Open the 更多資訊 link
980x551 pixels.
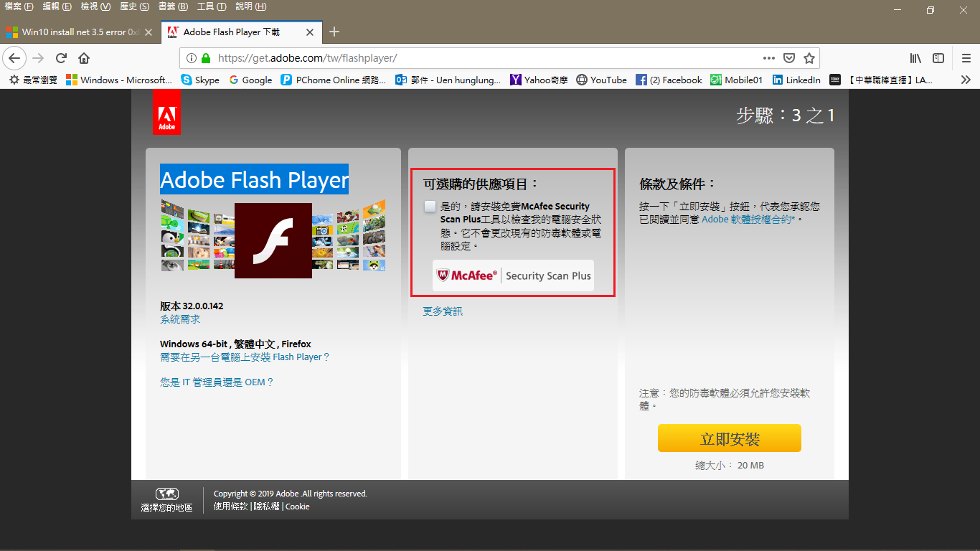click(x=443, y=311)
